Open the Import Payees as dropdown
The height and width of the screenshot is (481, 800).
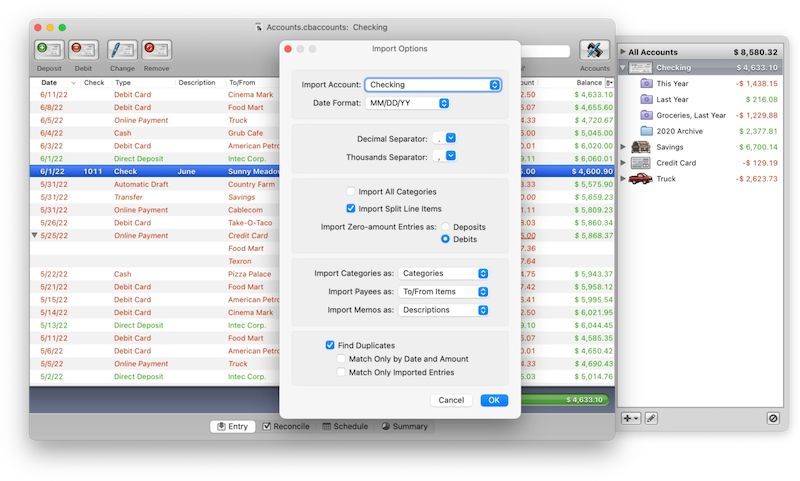click(x=443, y=292)
